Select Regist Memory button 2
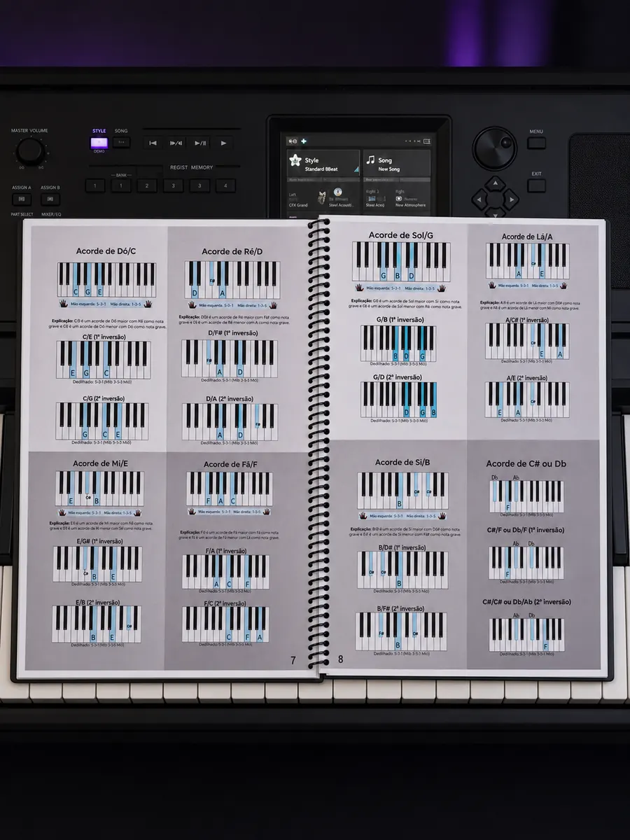630x840 pixels. pos(146,186)
